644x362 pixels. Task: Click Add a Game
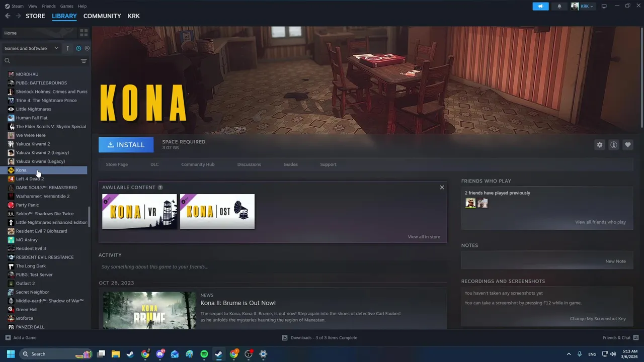(21, 338)
